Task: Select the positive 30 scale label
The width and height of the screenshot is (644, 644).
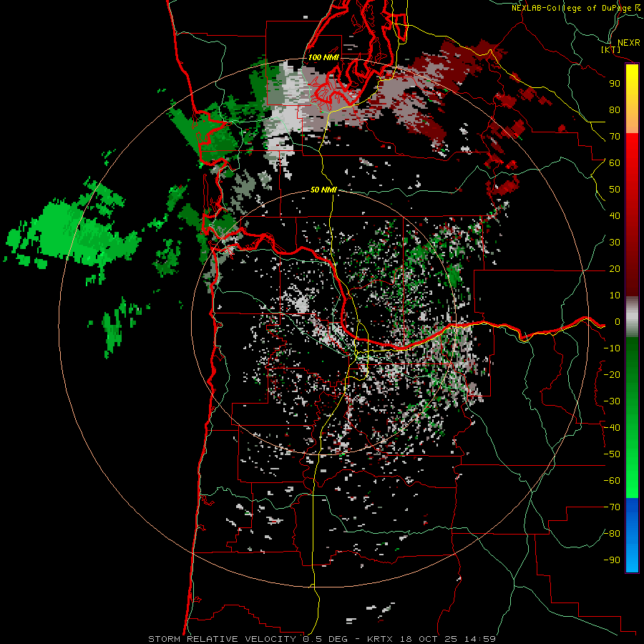Action: pyautogui.click(x=615, y=243)
